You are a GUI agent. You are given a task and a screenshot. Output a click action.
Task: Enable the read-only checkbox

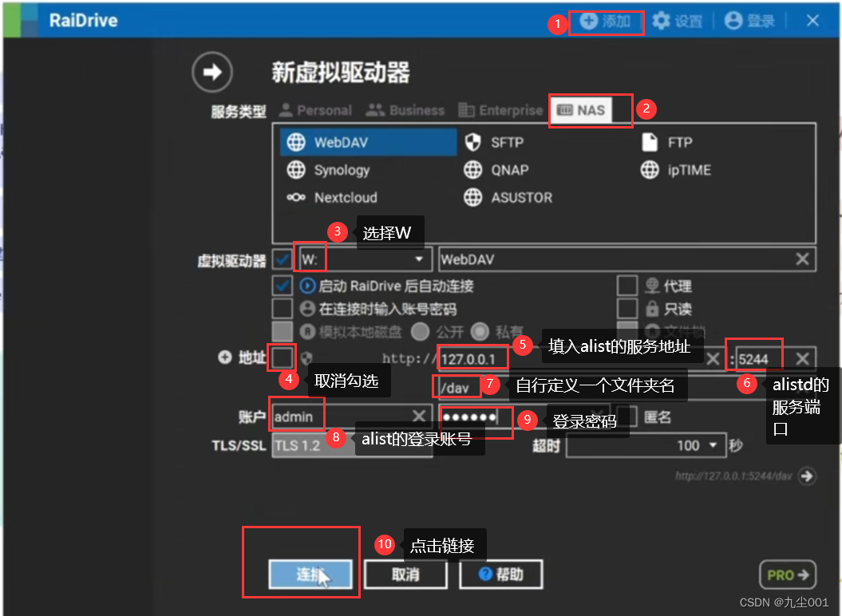pos(627,308)
